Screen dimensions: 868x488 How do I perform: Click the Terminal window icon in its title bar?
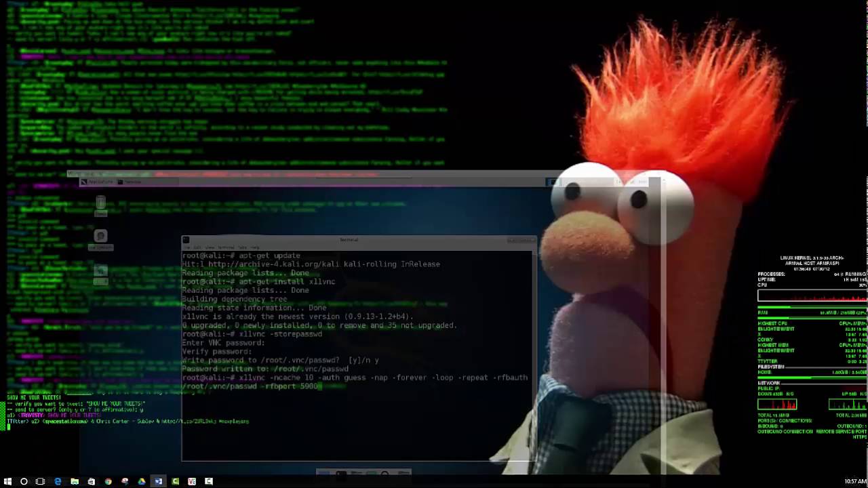pos(186,240)
